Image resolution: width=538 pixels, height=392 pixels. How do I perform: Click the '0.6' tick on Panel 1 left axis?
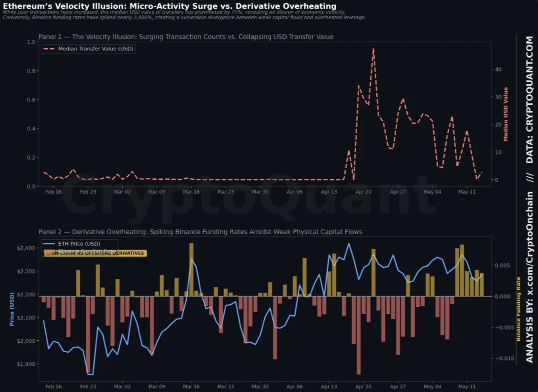[31, 100]
